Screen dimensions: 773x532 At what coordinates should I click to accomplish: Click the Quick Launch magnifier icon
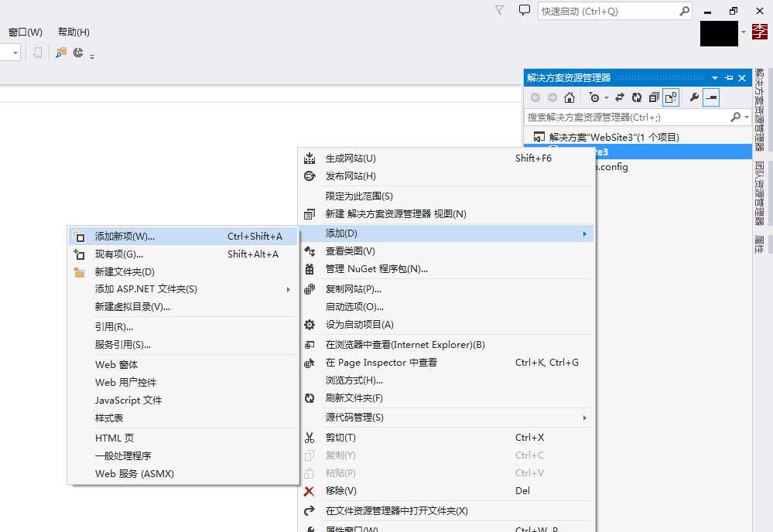point(684,11)
